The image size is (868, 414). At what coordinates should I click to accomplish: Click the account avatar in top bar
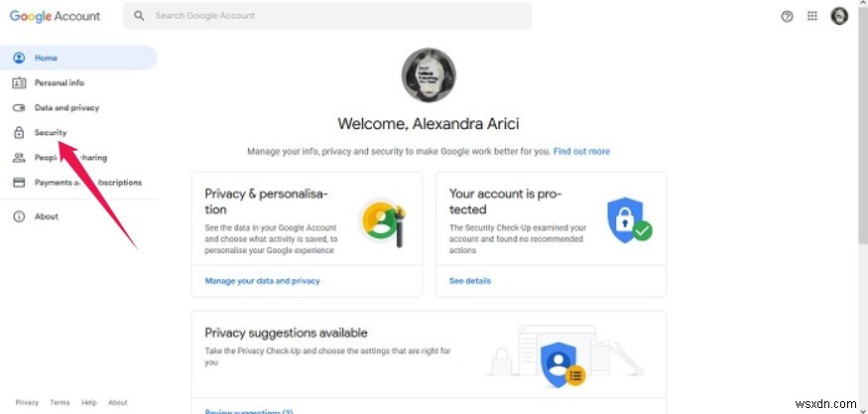coord(839,16)
